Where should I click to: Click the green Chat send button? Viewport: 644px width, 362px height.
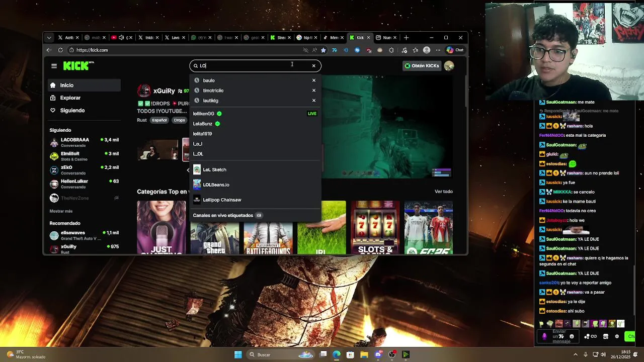[x=630, y=336]
